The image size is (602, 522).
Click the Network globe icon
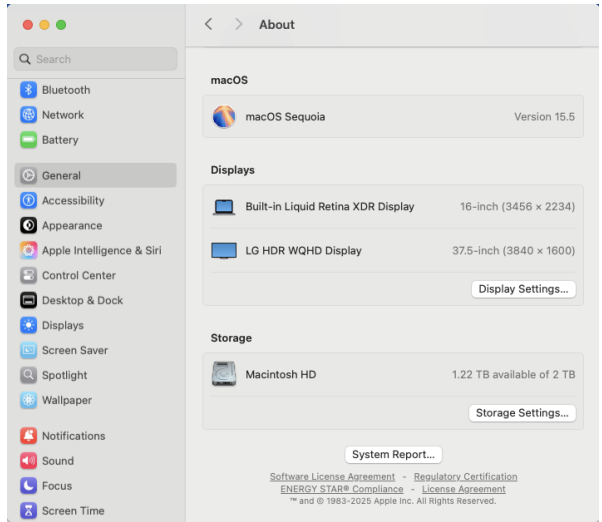point(28,115)
